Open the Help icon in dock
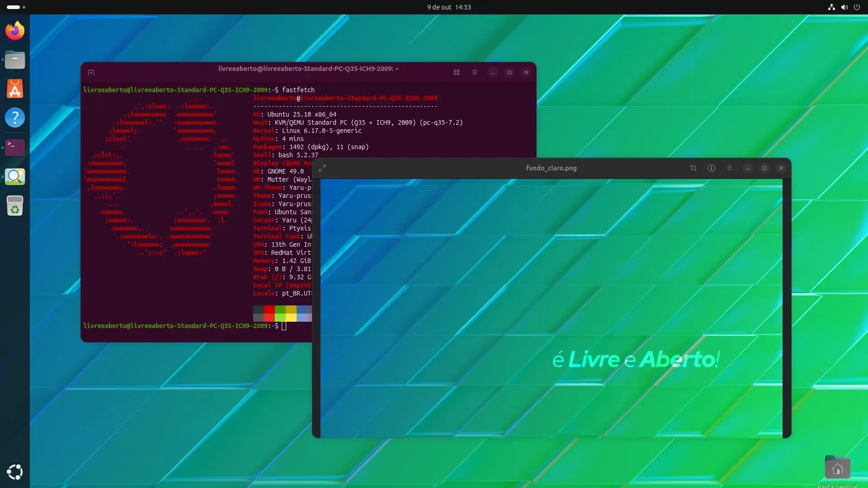The width and height of the screenshot is (868, 488). (x=15, y=117)
